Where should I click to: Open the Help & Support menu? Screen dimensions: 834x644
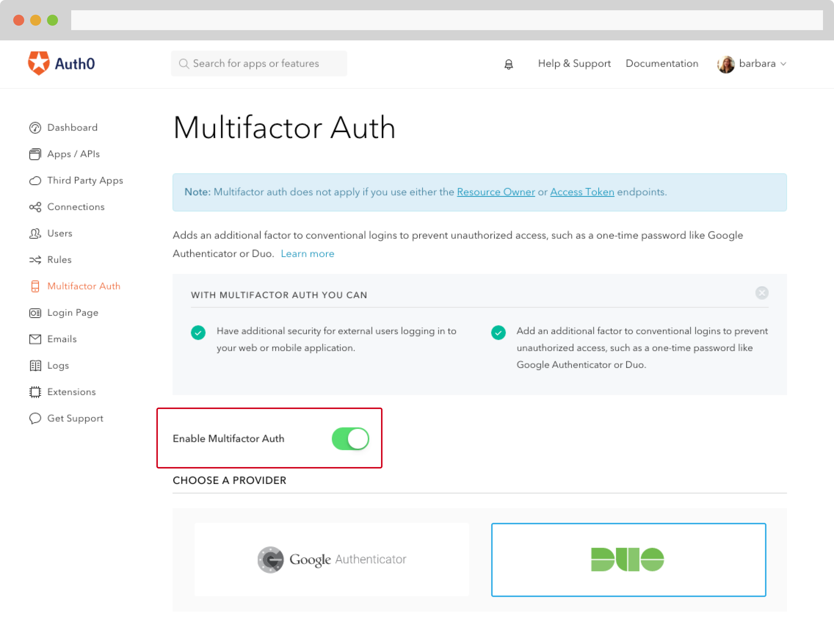[x=574, y=64]
